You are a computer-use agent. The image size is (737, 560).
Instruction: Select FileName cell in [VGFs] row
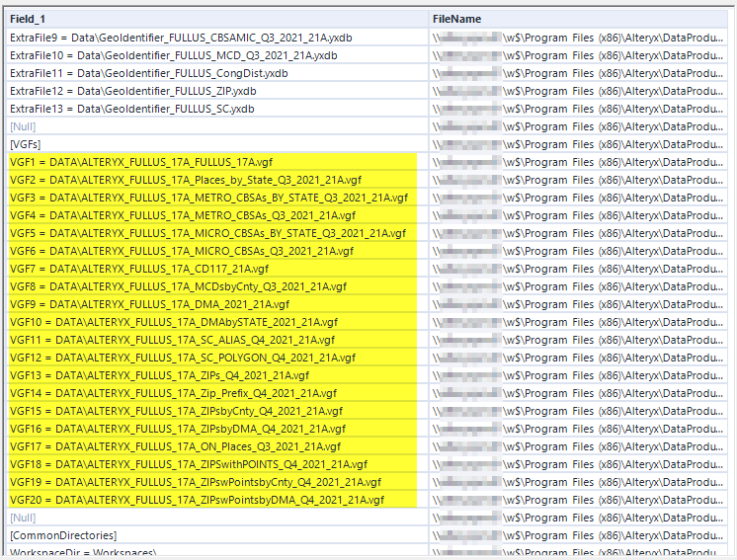(578, 145)
